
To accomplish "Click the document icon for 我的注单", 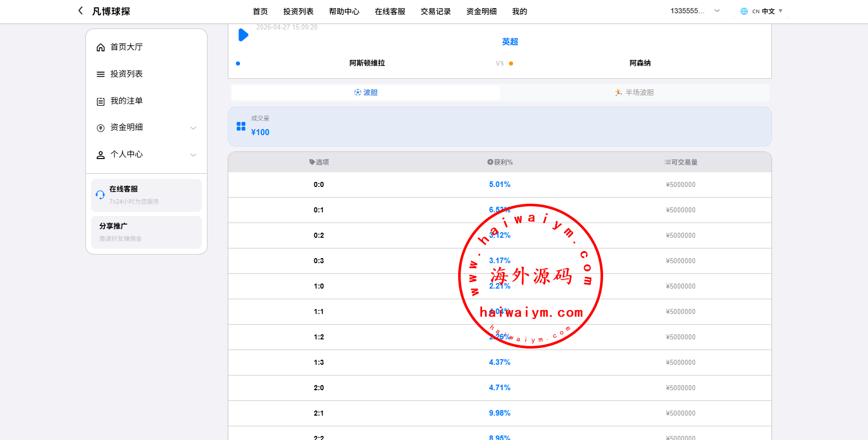I will [101, 101].
